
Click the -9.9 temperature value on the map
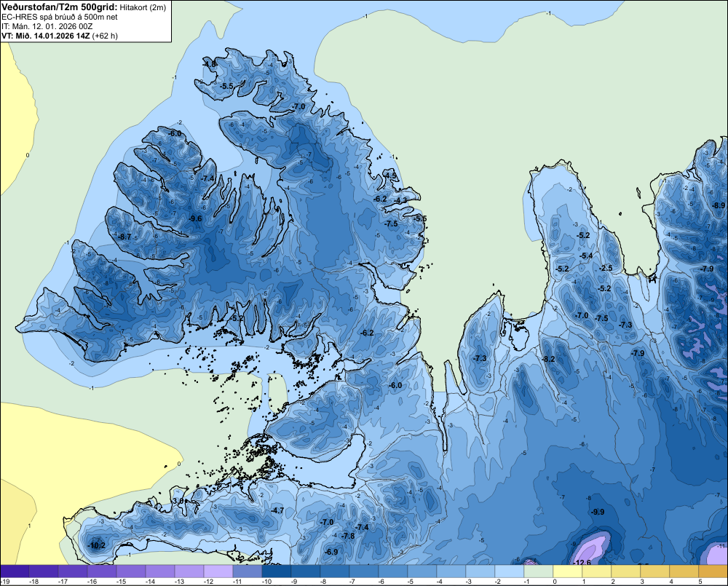(x=598, y=512)
